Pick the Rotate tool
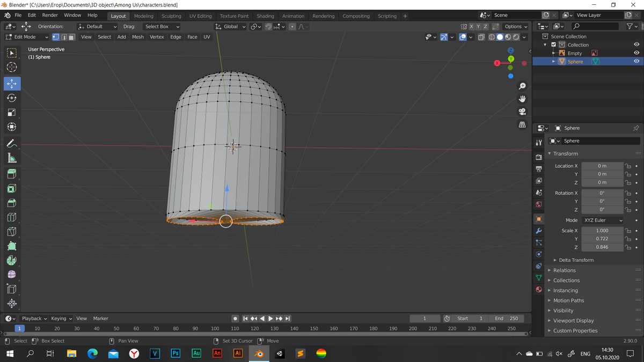 click(12, 98)
